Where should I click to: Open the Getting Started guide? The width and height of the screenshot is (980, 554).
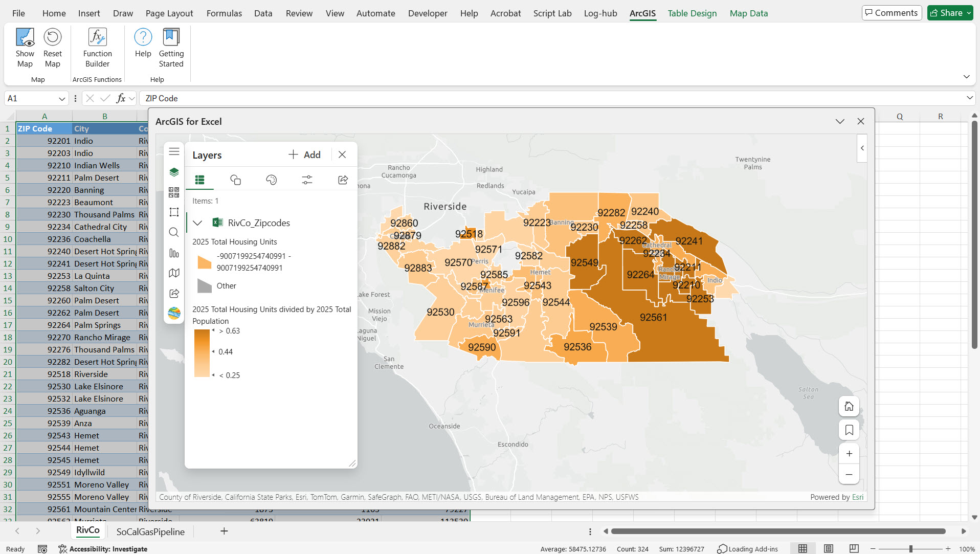pyautogui.click(x=171, y=48)
